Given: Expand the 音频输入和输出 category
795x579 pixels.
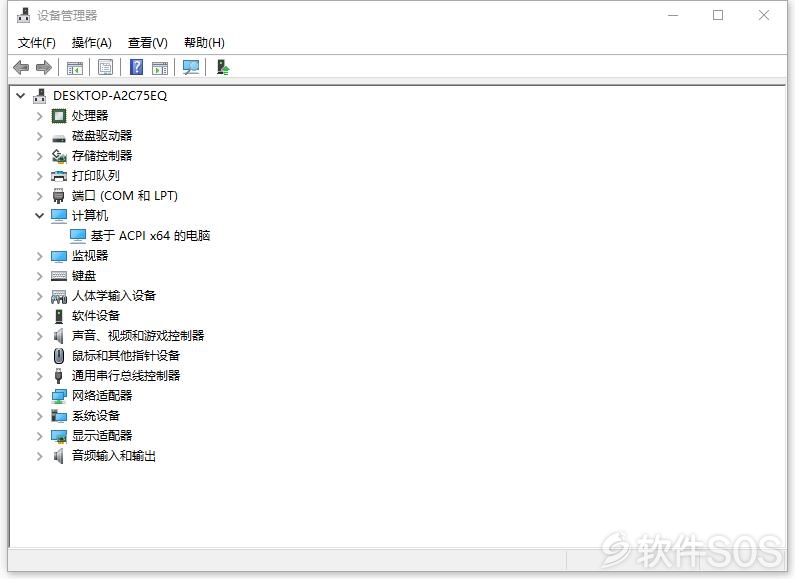Looking at the screenshot, I should [40, 456].
